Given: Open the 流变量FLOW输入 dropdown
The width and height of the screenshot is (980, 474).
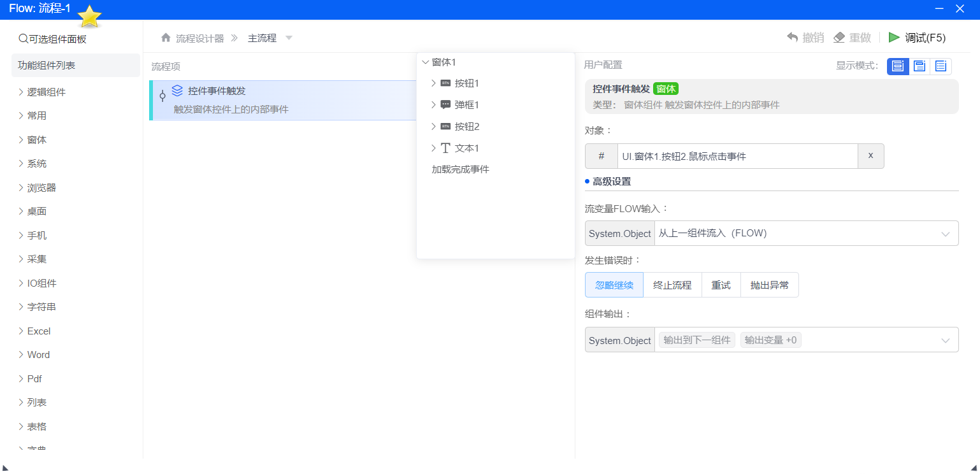Looking at the screenshot, I should click(945, 233).
